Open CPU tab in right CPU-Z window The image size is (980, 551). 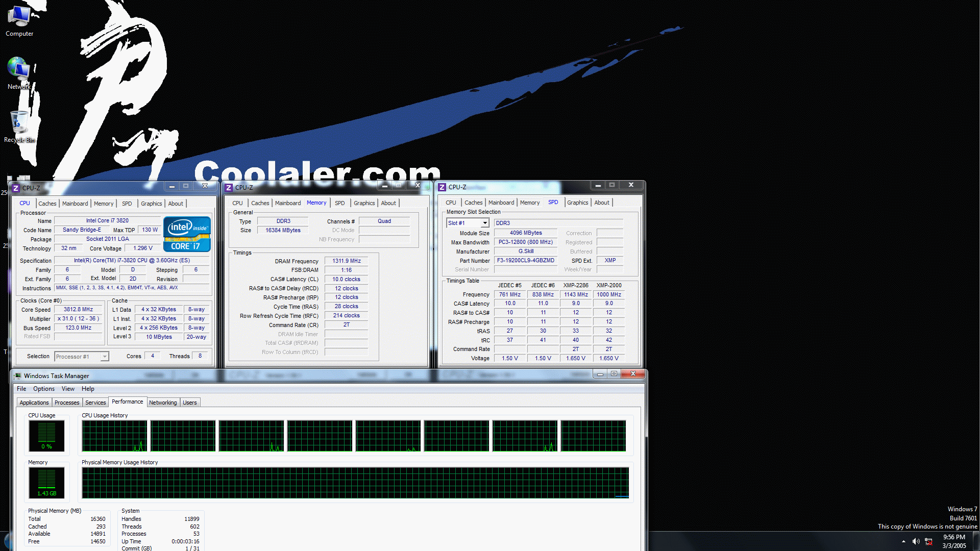[451, 203]
